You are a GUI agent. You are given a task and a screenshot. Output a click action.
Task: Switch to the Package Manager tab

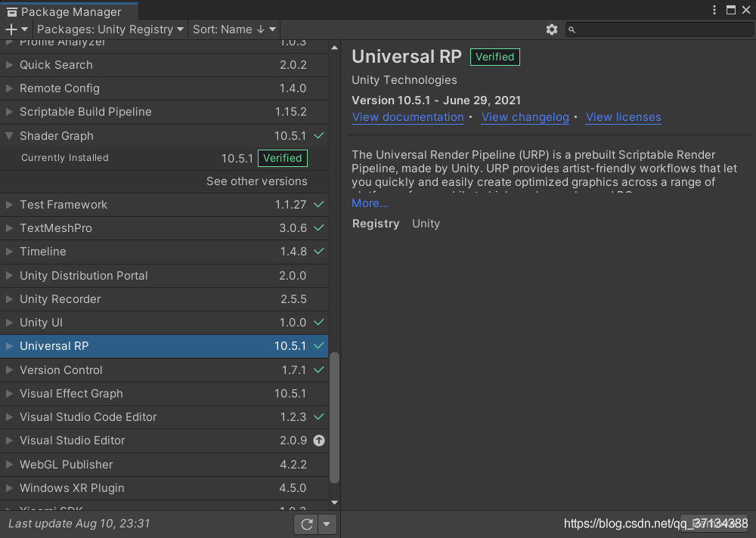70,11
